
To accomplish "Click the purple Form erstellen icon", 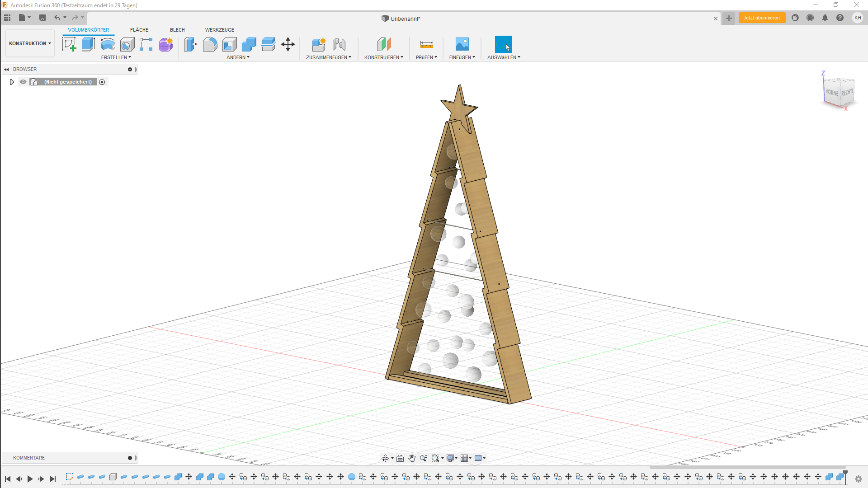I will tap(166, 44).
